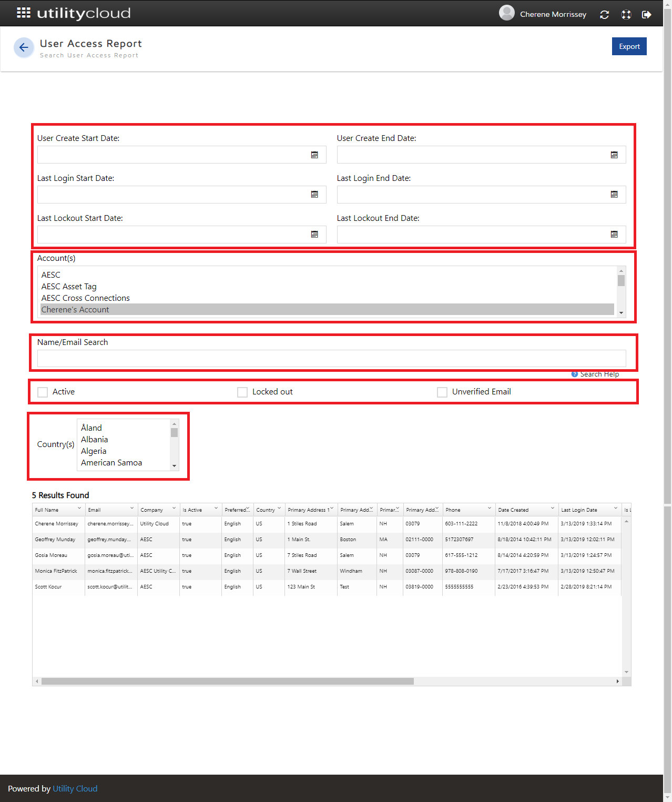Open support via the lifebuoy icon
The image size is (672, 802).
pyautogui.click(x=626, y=14)
